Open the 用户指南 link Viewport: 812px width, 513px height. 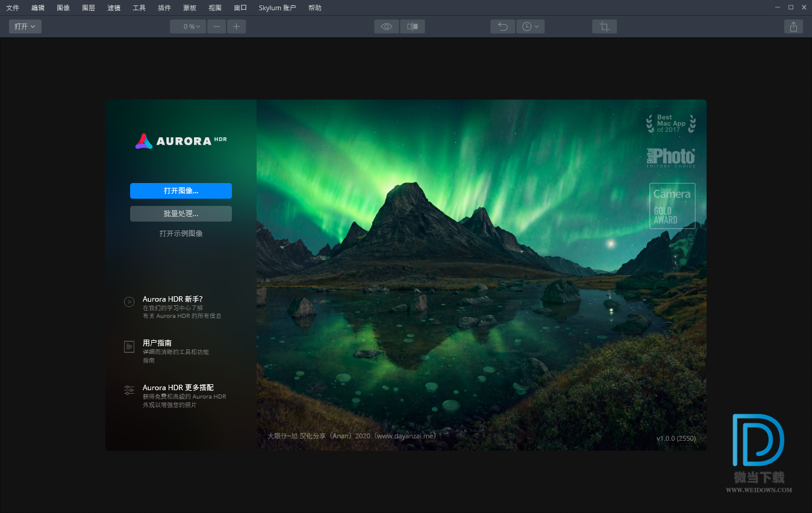(x=157, y=343)
